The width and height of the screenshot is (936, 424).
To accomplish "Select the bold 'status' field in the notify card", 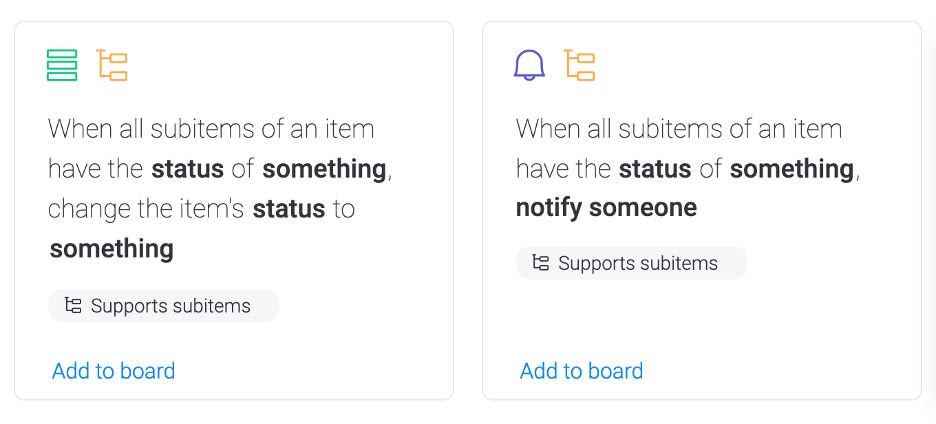I will tap(655, 169).
